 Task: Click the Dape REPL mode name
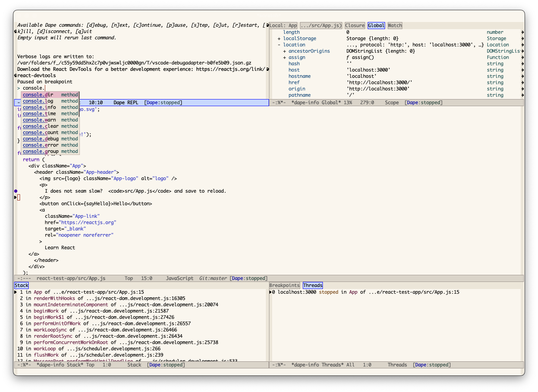(x=126, y=103)
